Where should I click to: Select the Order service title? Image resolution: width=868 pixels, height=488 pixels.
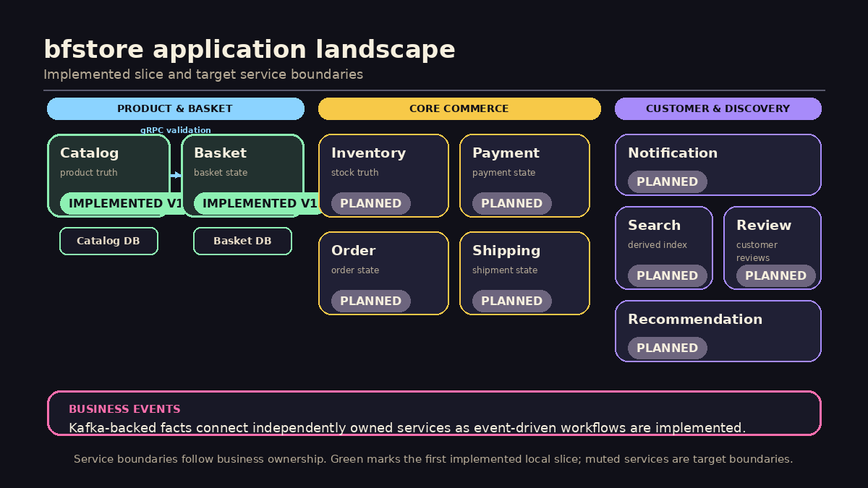tap(353, 251)
